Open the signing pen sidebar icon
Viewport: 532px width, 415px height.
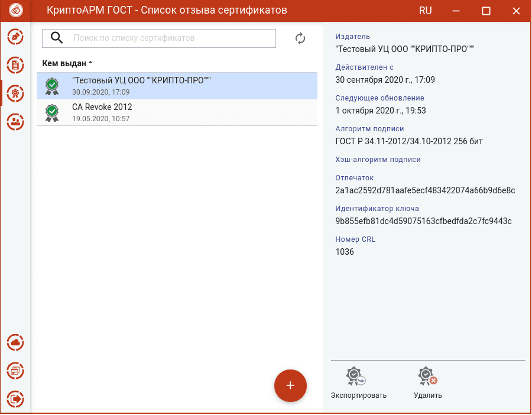(x=15, y=37)
